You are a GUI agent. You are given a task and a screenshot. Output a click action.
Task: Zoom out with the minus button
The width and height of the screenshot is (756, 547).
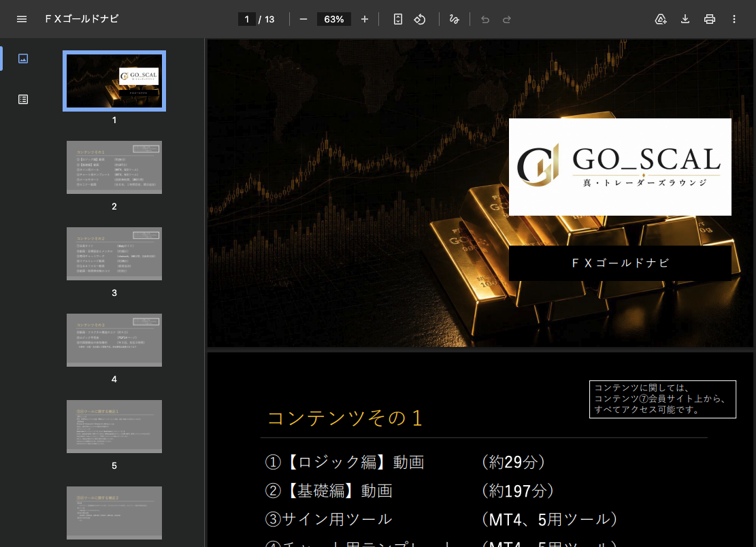(x=303, y=19)
